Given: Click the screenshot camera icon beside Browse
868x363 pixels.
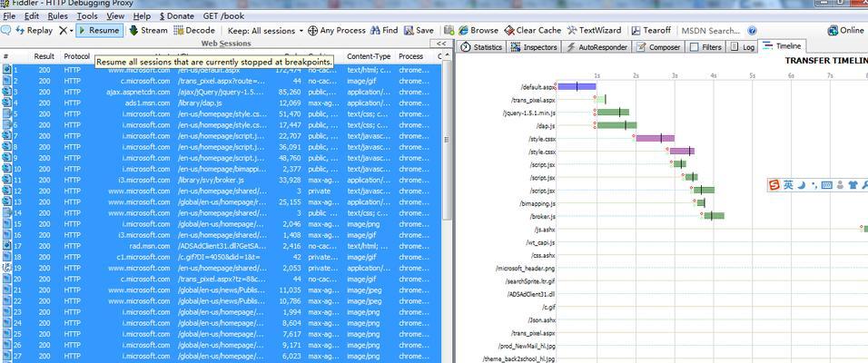Looking at the screenshot, I should click(449, 31).
